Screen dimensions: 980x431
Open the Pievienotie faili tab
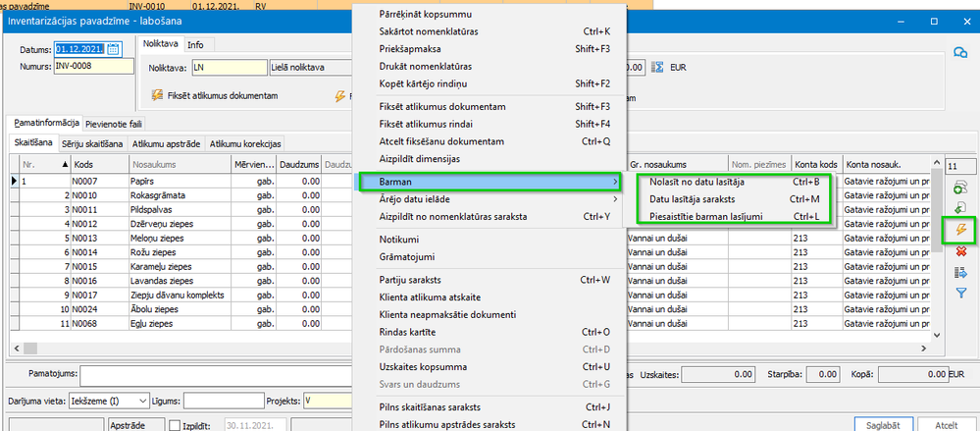click(x=114, y=124)
